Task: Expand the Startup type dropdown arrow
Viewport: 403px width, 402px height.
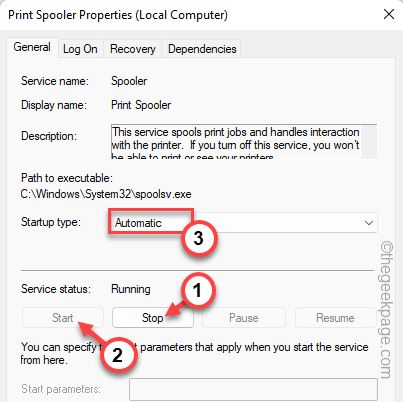Action: click(368, 223)
